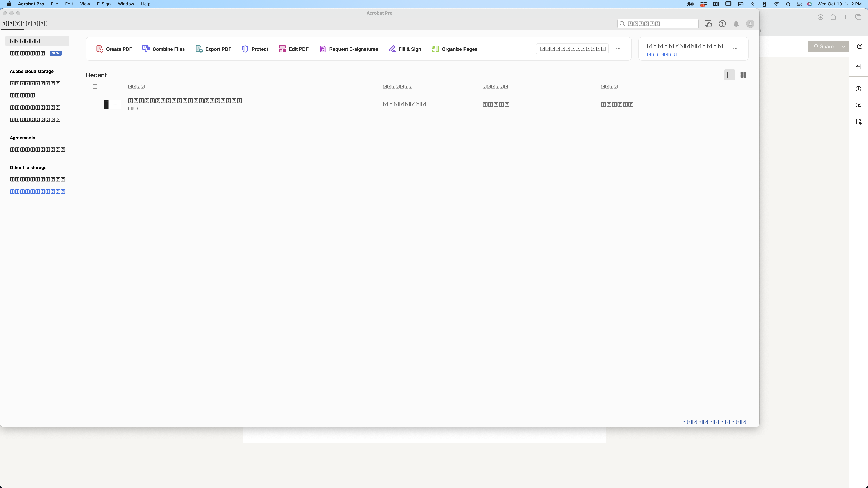Switch to grid view of recent files
Screen dimensions: 868x488
coord(743,75)
